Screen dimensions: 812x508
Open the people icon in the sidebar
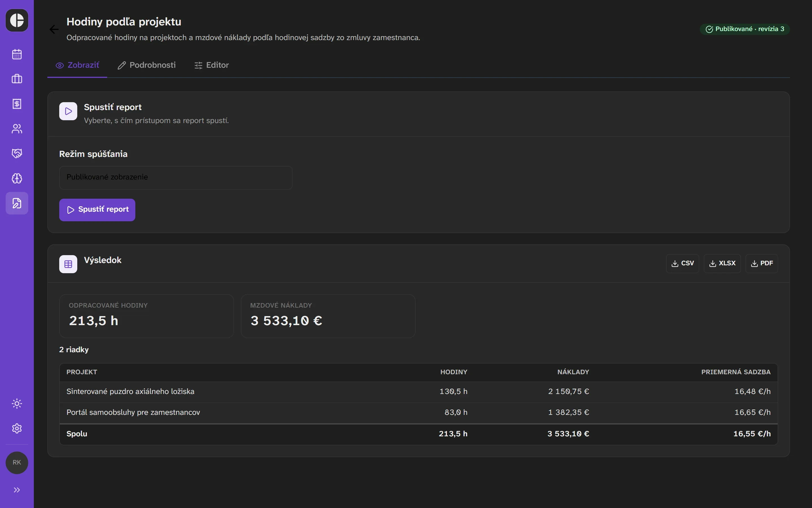pos(17,129)
